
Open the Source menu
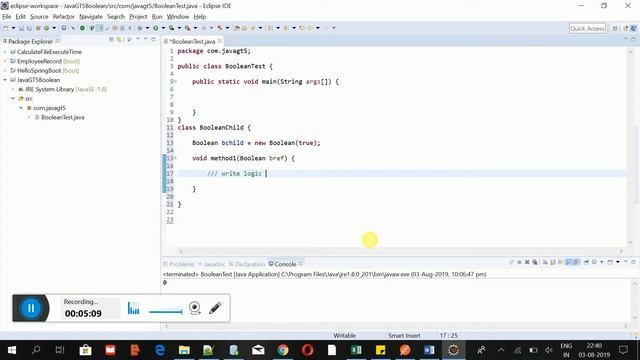tap(39, 17)
